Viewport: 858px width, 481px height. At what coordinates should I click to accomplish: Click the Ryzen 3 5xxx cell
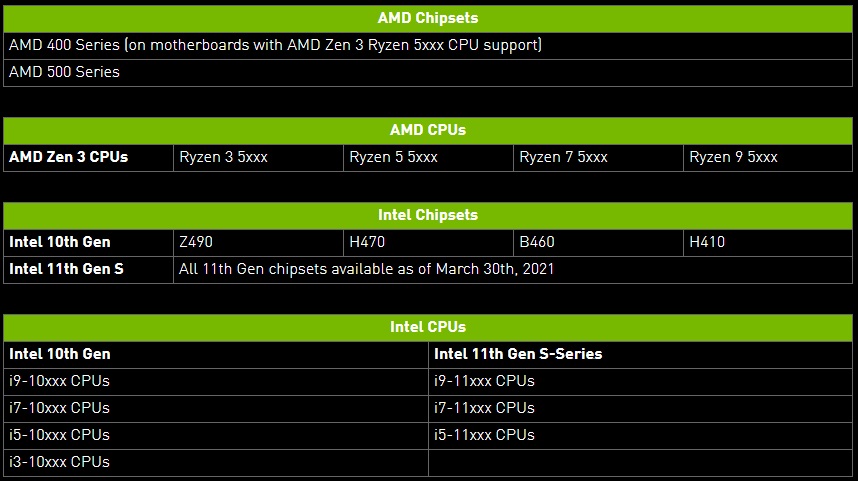[224, 157]
